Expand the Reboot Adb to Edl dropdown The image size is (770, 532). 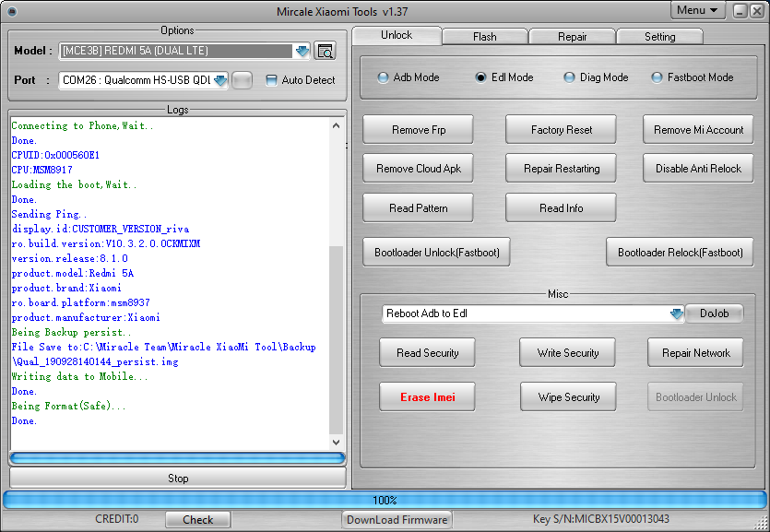click(x=676, y=313)
